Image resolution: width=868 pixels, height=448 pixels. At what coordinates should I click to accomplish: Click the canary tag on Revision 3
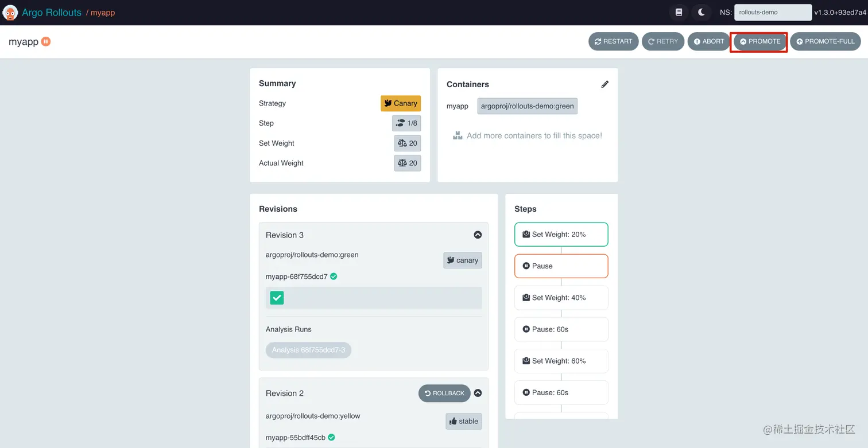pos(463,260)
